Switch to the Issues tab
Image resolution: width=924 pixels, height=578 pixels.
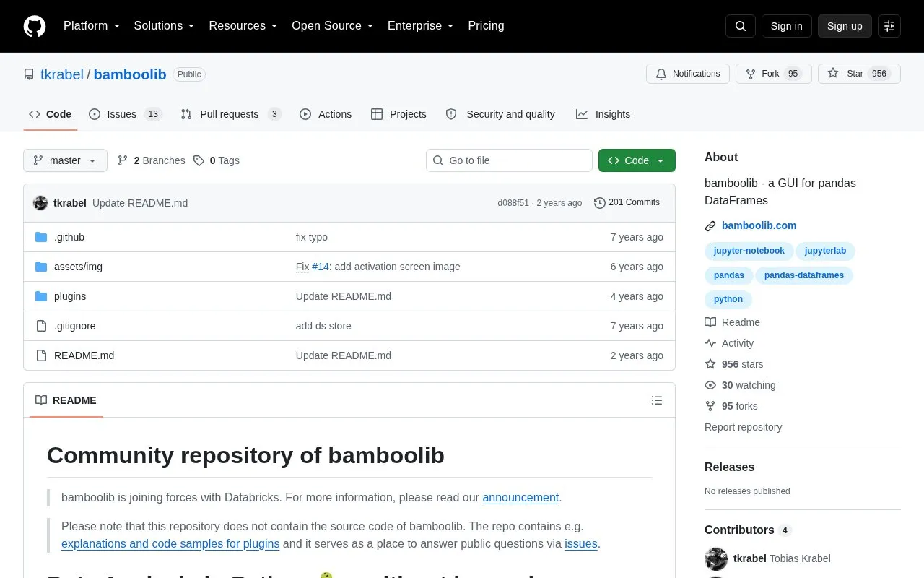126,114
